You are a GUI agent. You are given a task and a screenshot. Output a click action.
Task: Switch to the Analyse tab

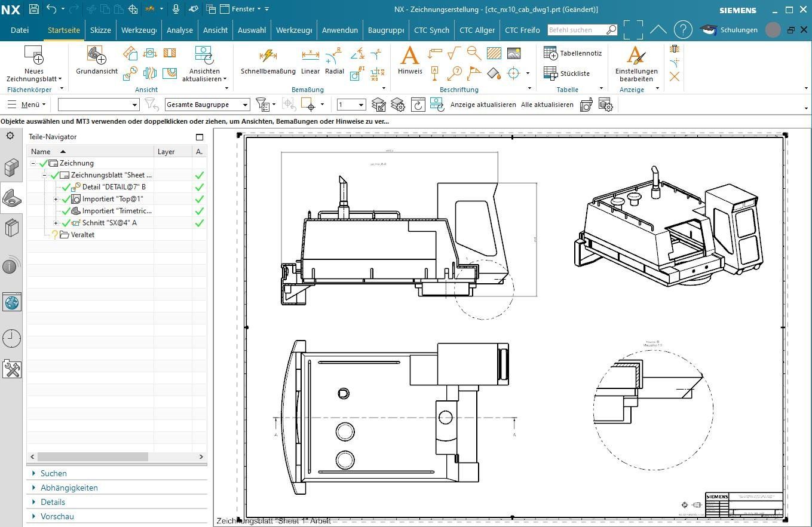point(179,30)
